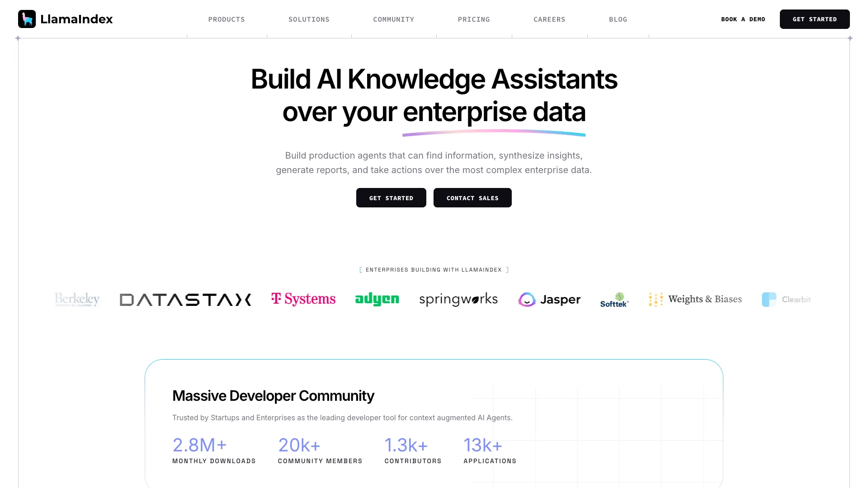The height and width of the screenshot is (488, 868).
Task: Click the '13k+' applications figure
Action: [483, 445]
